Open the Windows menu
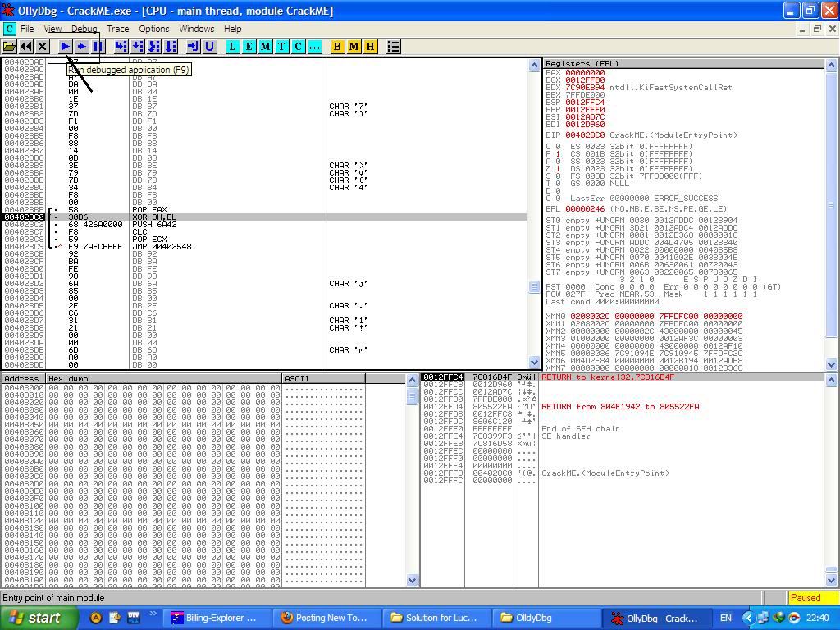840x630 pixels. click(197, 29)
